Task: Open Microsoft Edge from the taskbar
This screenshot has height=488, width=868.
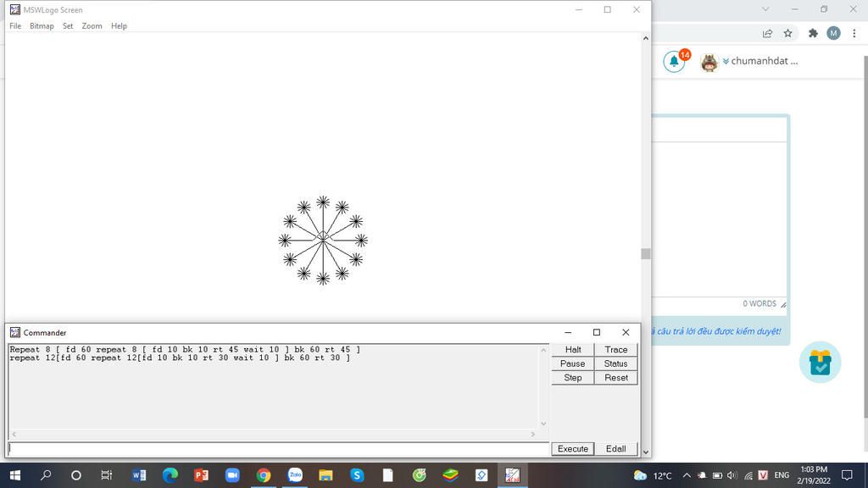Action: tap(170, 475)
